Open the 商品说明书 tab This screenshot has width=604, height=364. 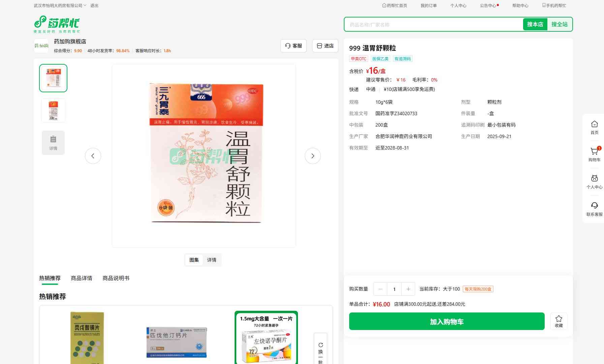(x=116, y=278)
